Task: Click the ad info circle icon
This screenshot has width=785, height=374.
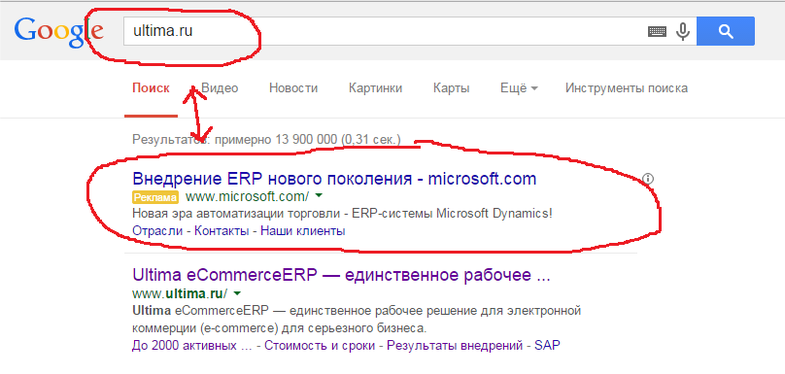Action: coord(648,178)
